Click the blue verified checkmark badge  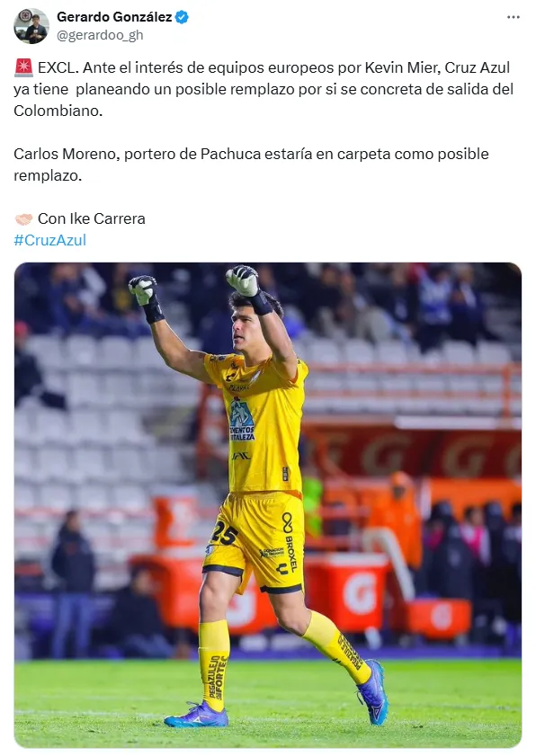click(x=182, y=17)
